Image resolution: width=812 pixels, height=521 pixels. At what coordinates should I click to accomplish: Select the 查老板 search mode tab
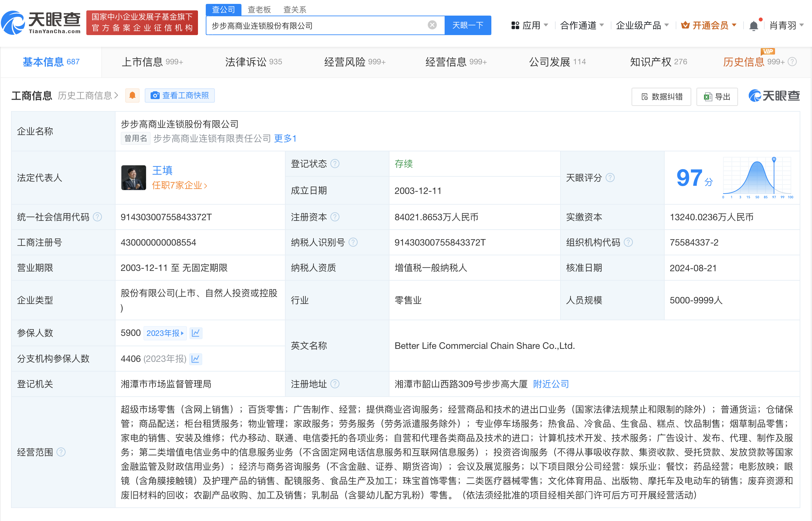pos(259,9)
